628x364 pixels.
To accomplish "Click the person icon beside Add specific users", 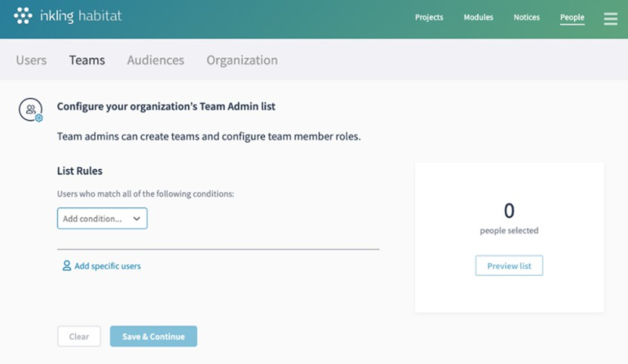I will 67,266.
